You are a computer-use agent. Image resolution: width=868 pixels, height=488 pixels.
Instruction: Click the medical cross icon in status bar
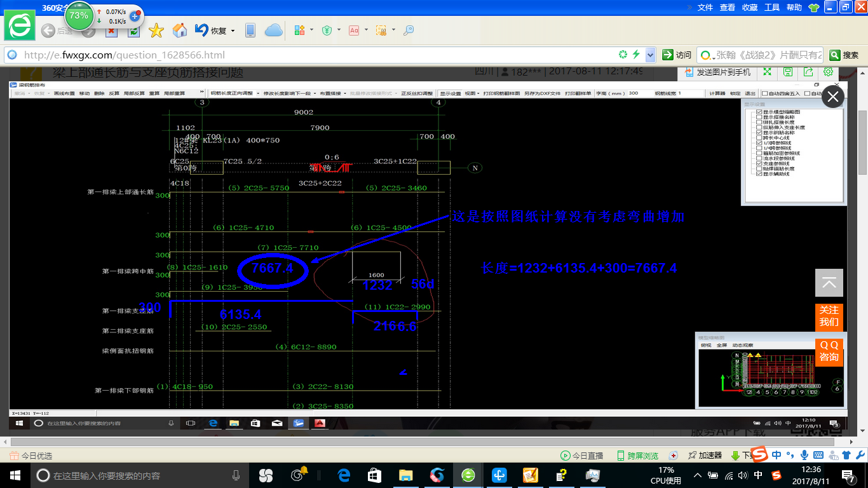coord(673,456)
